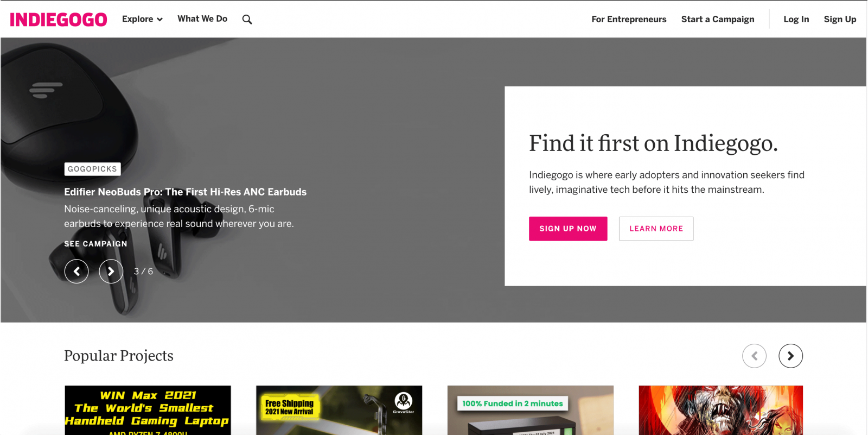Image resolution: width=868 pixels, height=435 pixels.
Task: Follow the SEE CAMPAIGN link
Action: coord(95,244)
